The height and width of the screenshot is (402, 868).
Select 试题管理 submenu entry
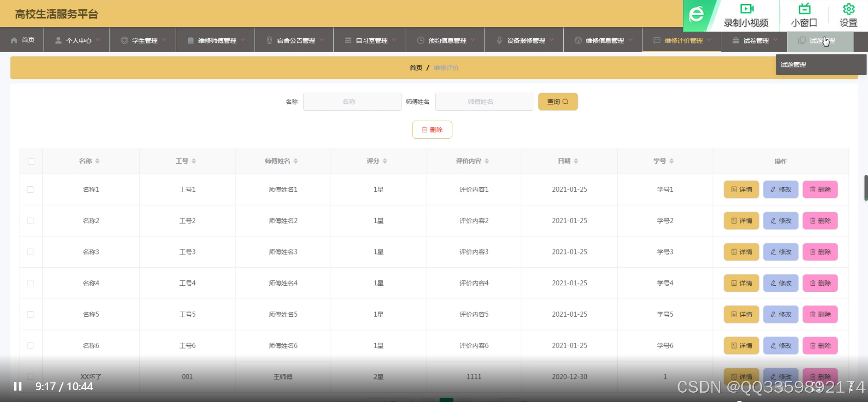(x=821, y=65)
